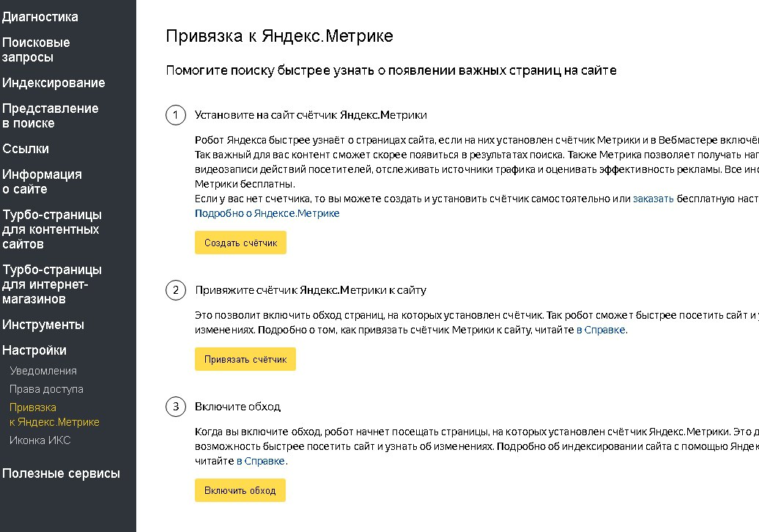
Task: Open в Справке link in step 2
Action: 601,330
